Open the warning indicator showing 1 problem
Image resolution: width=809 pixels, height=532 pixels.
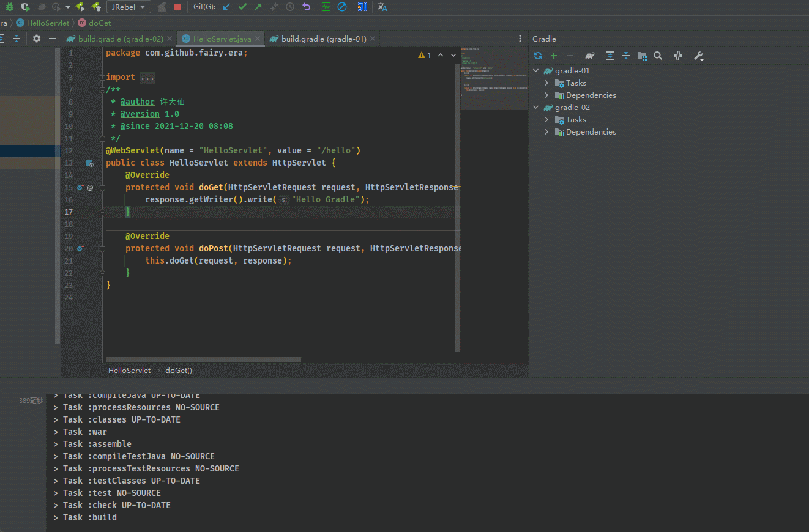coord(425,55)
